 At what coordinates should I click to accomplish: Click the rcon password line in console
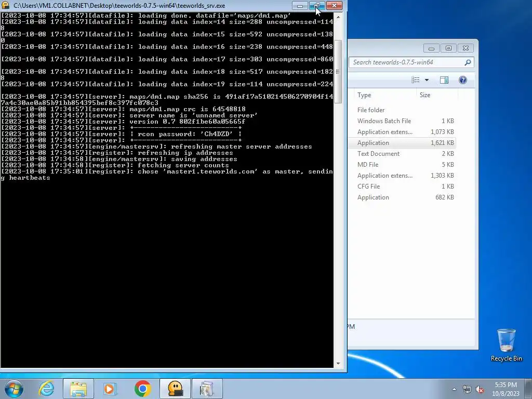(122, 134)
